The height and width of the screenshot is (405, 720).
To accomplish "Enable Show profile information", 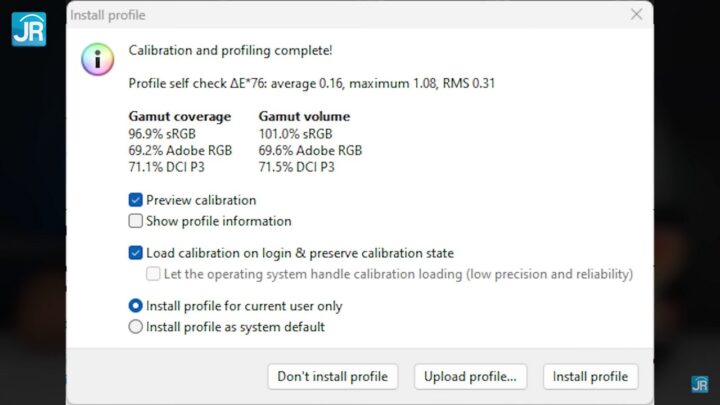I will tap(136, 221).
